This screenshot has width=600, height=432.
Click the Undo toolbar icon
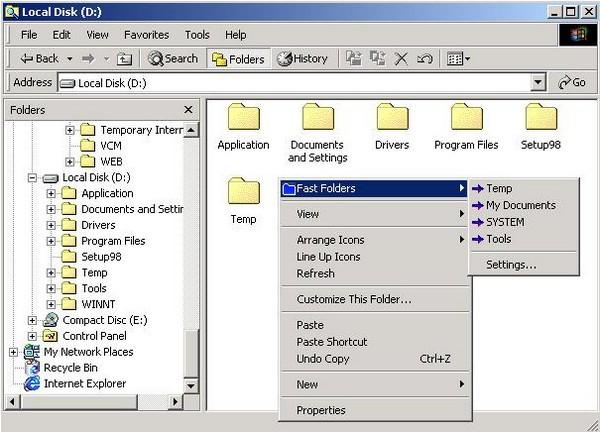pyautogui.click(x=423, y=59)
